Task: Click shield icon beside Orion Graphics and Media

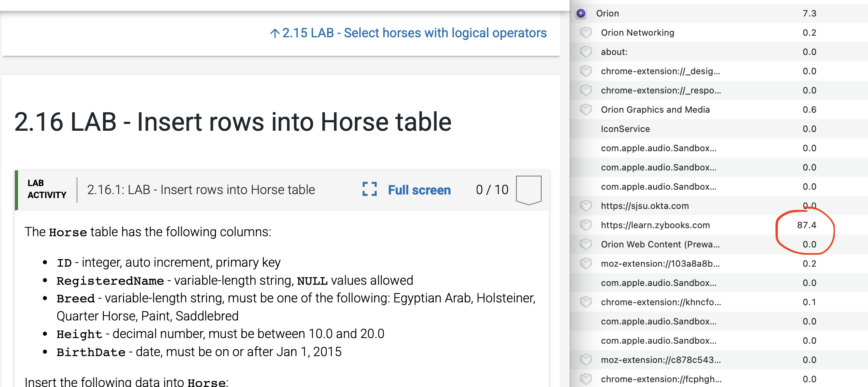Action: [x=586, y=109]
